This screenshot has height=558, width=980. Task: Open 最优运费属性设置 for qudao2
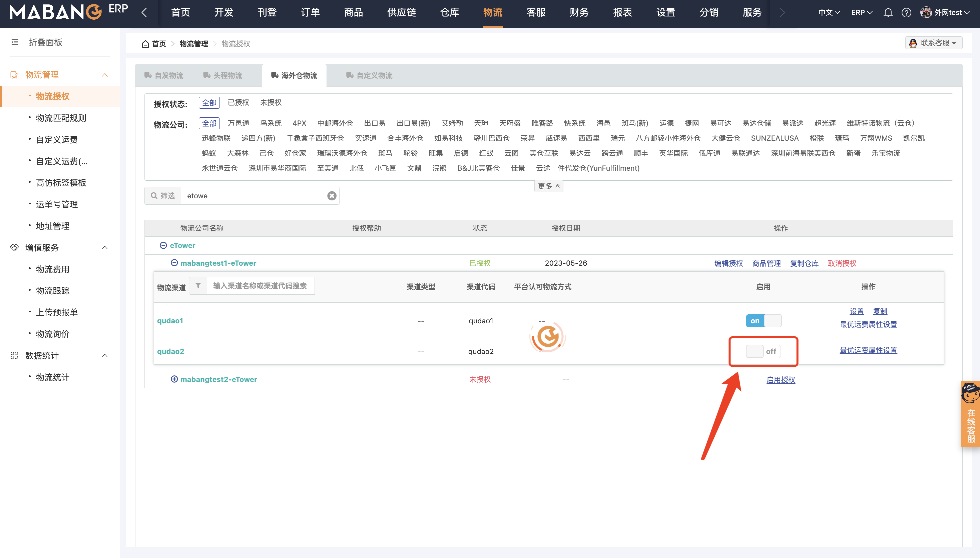(x=869, y=350)
